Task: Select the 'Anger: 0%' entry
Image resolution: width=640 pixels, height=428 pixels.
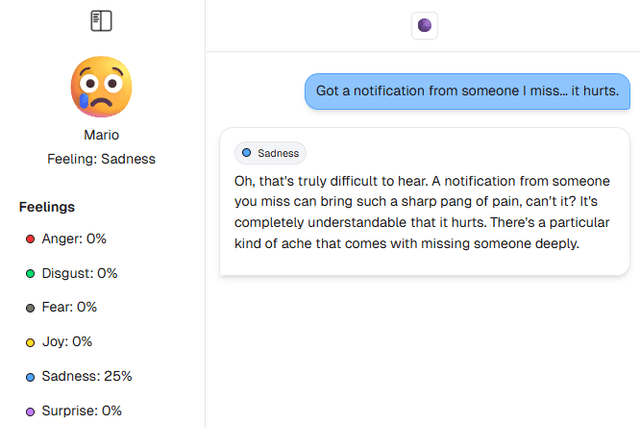Action: [74, 239]
